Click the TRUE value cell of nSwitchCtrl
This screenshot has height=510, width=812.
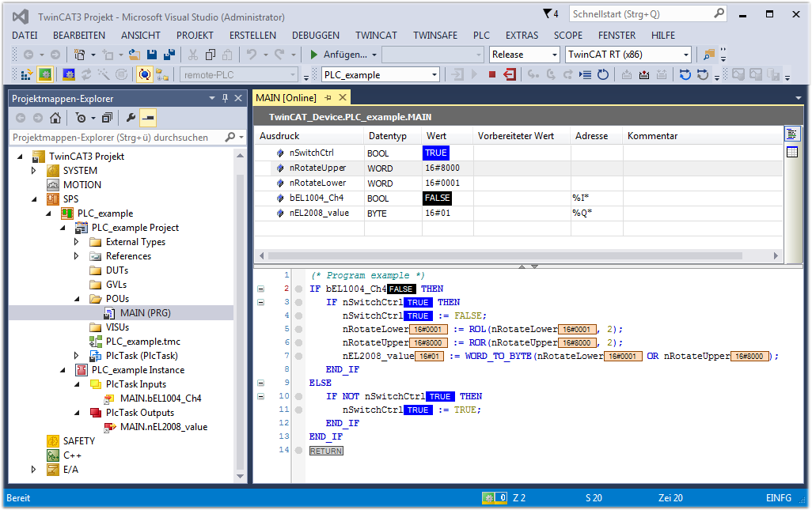[x=436, y=153]
